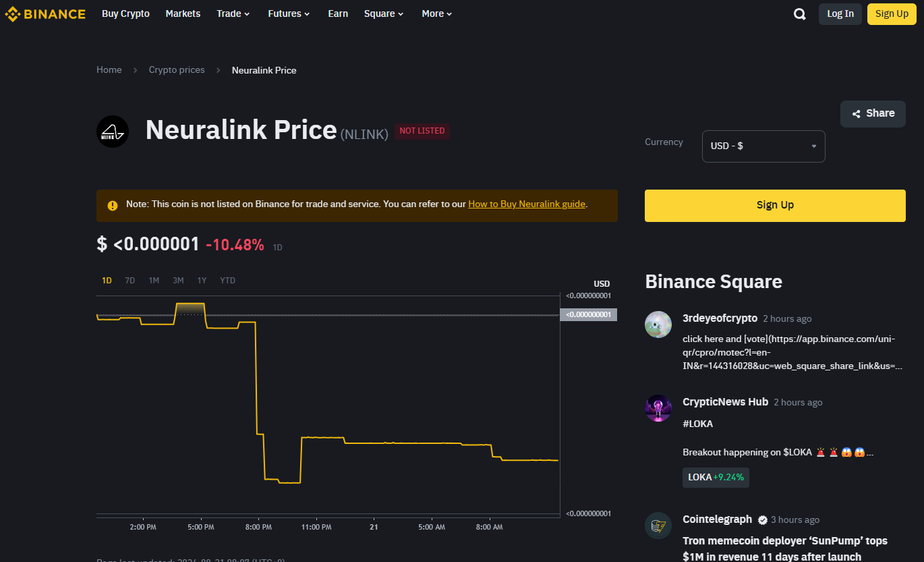Click the Neuralink coin logo
The height and width of the screenshot is (562, 924).
tap(113, 132)
